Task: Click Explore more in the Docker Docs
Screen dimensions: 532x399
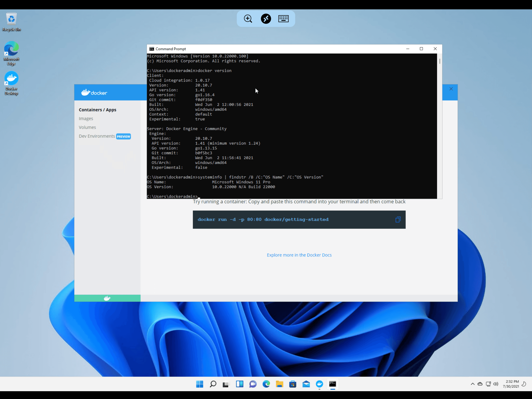Action: coord(299,255)
